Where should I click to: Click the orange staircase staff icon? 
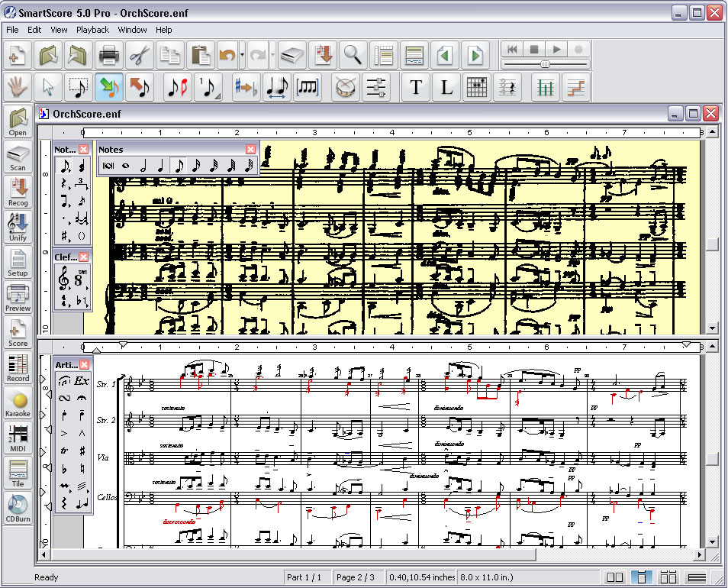pyautogui.click(x=575, y=87)
